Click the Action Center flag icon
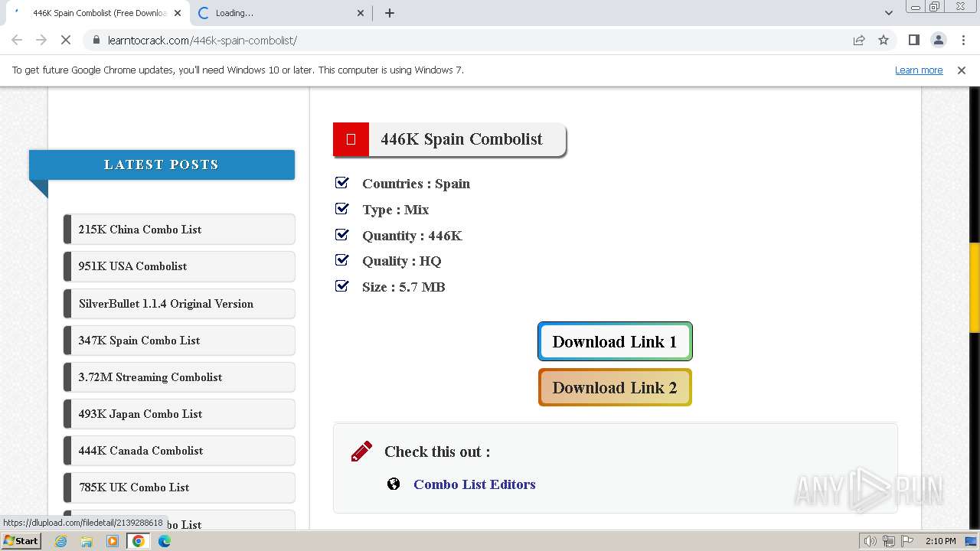980x551 pixels. (906, 541)
